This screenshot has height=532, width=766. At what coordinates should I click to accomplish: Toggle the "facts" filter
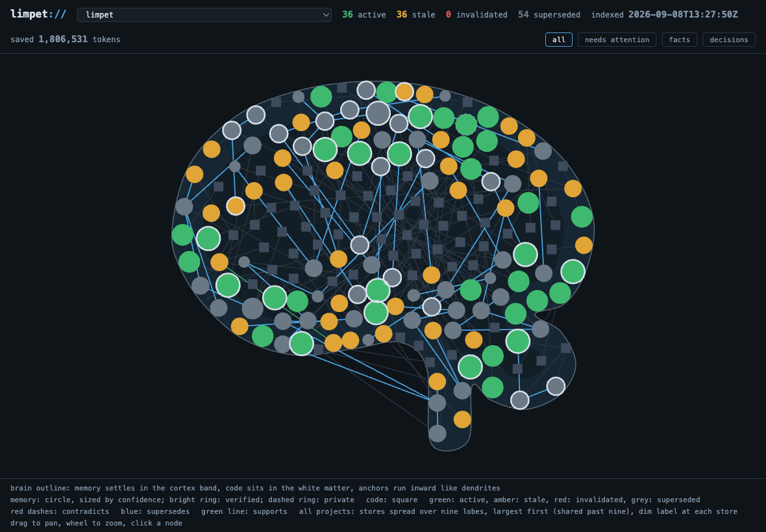pyautogui.click(x=679, y=40)
